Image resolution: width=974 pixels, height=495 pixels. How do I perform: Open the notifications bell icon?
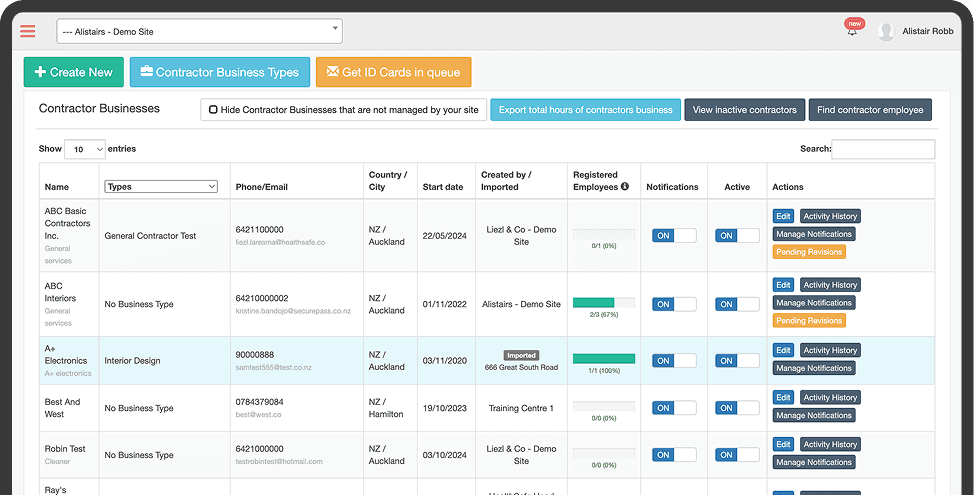click(852, 30)
